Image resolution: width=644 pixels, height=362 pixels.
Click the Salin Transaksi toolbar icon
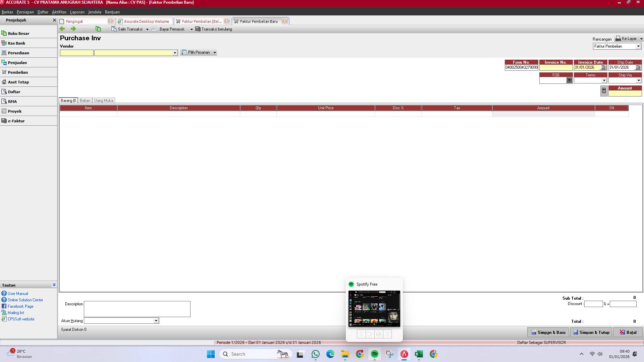pyautogui.click(x=114, y=29)
